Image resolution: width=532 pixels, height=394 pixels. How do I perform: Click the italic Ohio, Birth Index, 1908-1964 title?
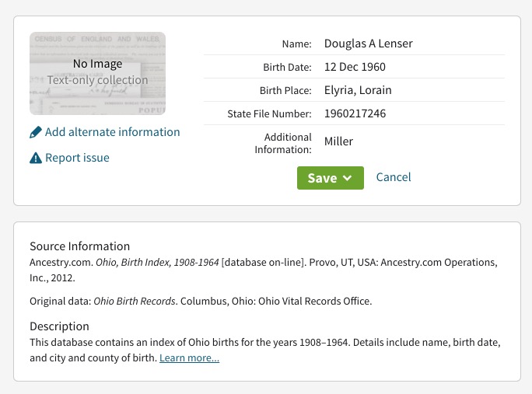tap(157, 263)
